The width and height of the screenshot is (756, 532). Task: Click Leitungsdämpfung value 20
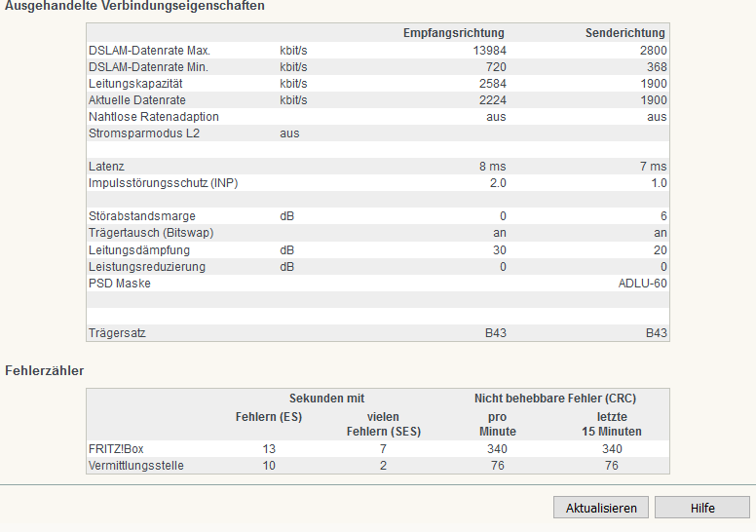pyautogui.click(x=661, y=250)
